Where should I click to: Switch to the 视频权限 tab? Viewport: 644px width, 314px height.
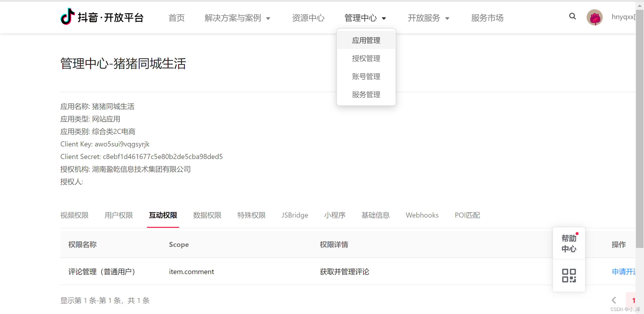tap(74, 215)
